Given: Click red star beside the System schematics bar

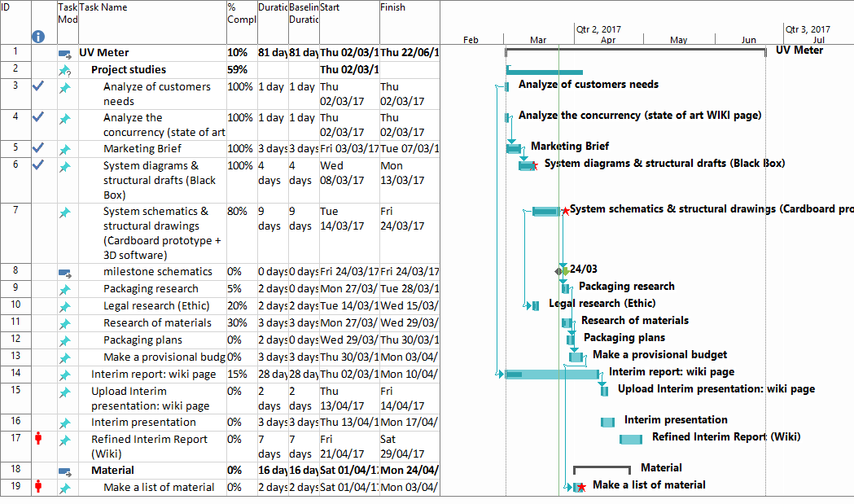Looking at the screenshot, I should (x=566, y=211).
